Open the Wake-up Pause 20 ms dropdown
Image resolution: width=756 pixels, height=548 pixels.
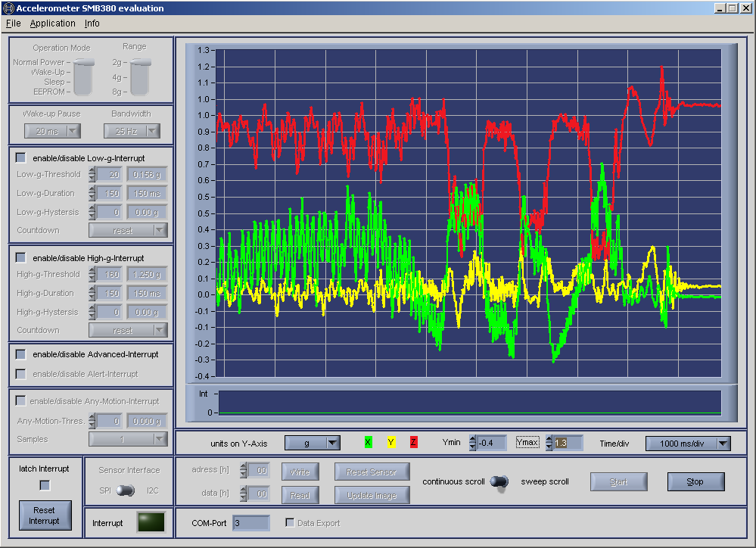click(x=52, y=131)
